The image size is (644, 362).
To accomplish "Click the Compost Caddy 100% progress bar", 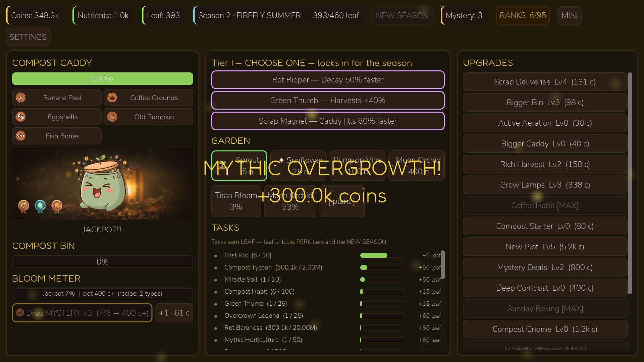I will [x=103, y=79].
